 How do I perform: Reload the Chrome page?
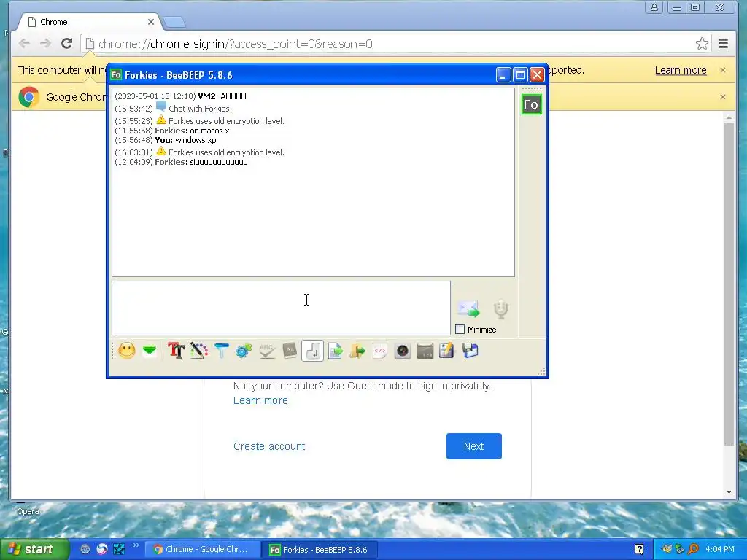click(66, 44)
